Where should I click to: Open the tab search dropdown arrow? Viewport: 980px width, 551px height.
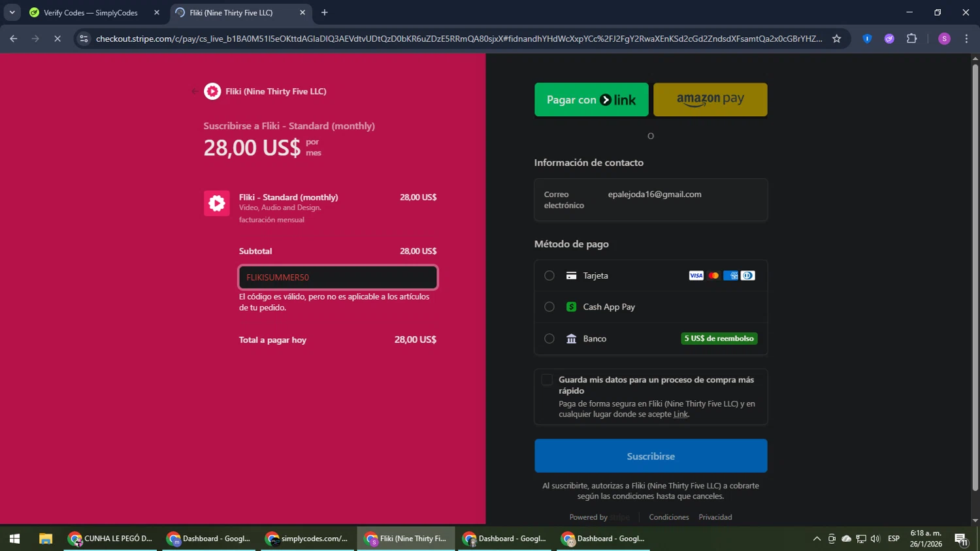coord(12,12)
